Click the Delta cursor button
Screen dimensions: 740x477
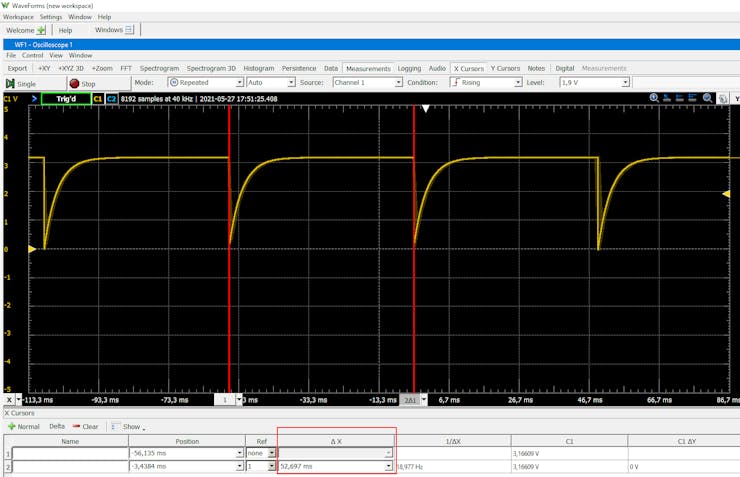[x=57, y=426]
